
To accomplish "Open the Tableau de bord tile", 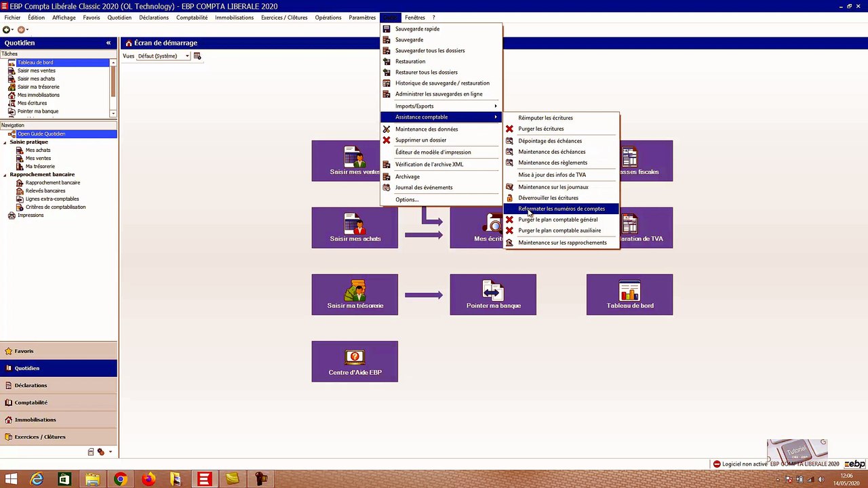I will 630,294.
